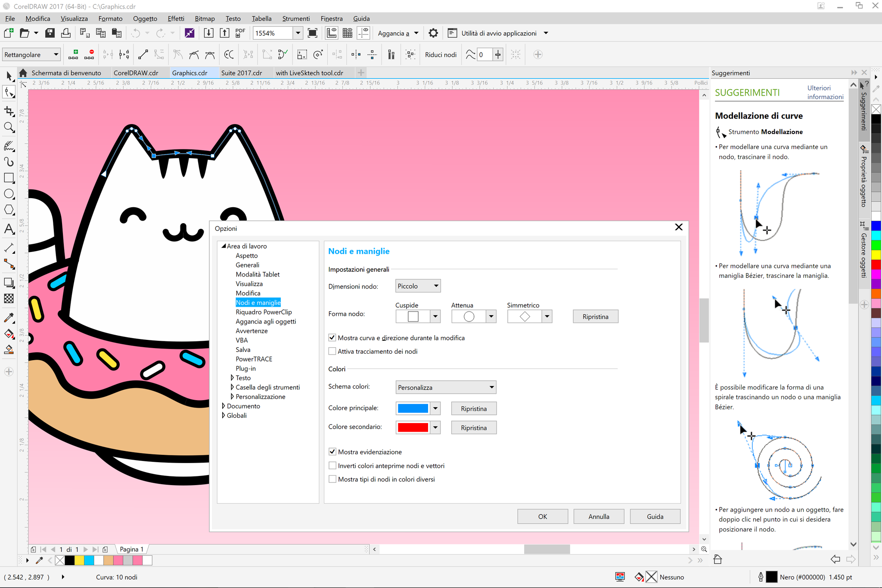Viewport: 882px width, 588px height.
Task: Select Riquadro PowerClip in the options tree
Action: tap(264, 312)
